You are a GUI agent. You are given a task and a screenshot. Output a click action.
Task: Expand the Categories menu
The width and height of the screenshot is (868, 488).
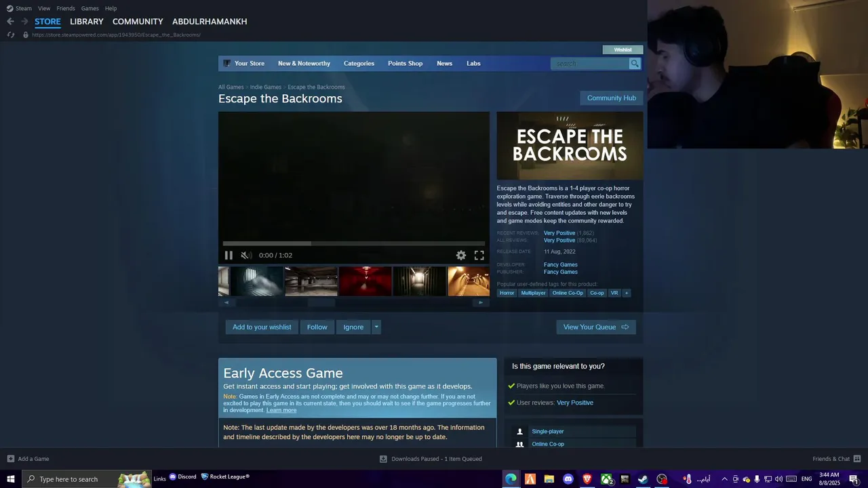[x=359, y=64]
